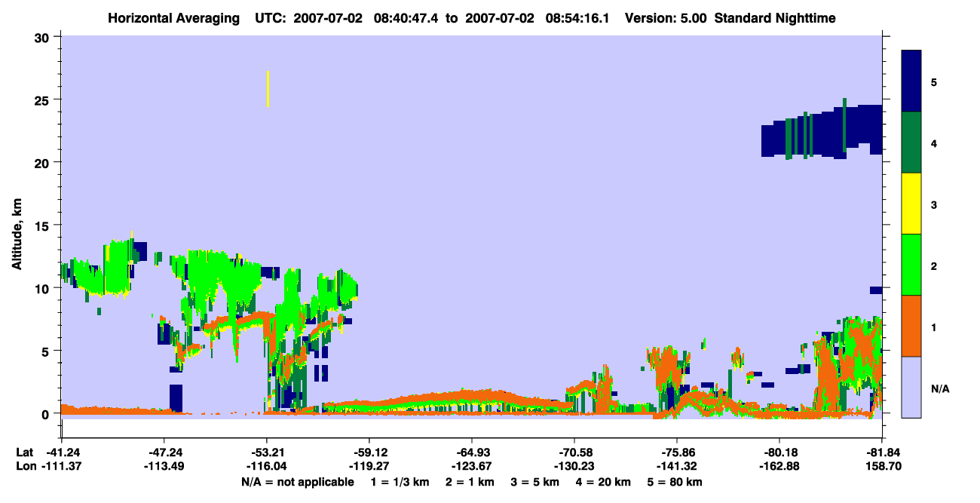Click latitude value -64.93
The width and height of the screenshot is (980, 503).
(471, 452)
